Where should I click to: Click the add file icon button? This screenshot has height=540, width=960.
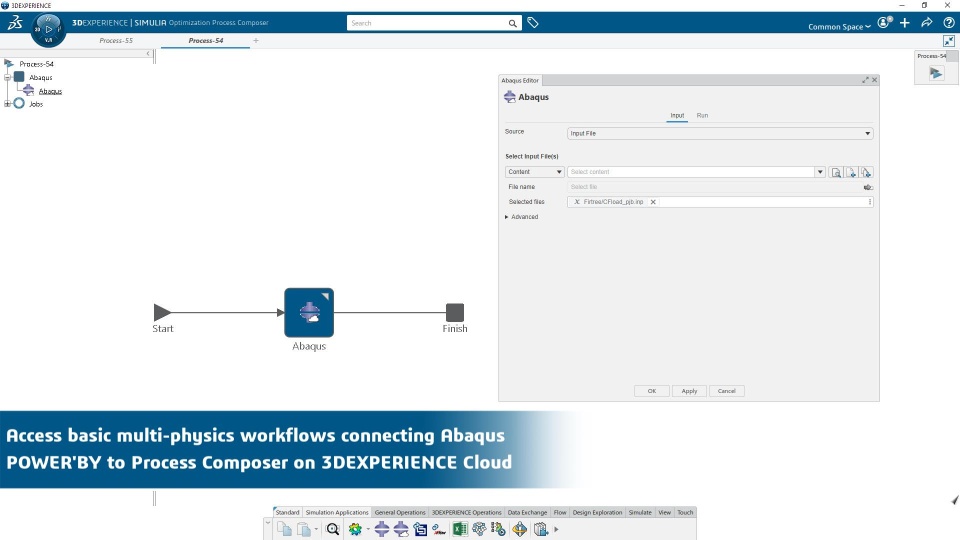tap(851, 173)
